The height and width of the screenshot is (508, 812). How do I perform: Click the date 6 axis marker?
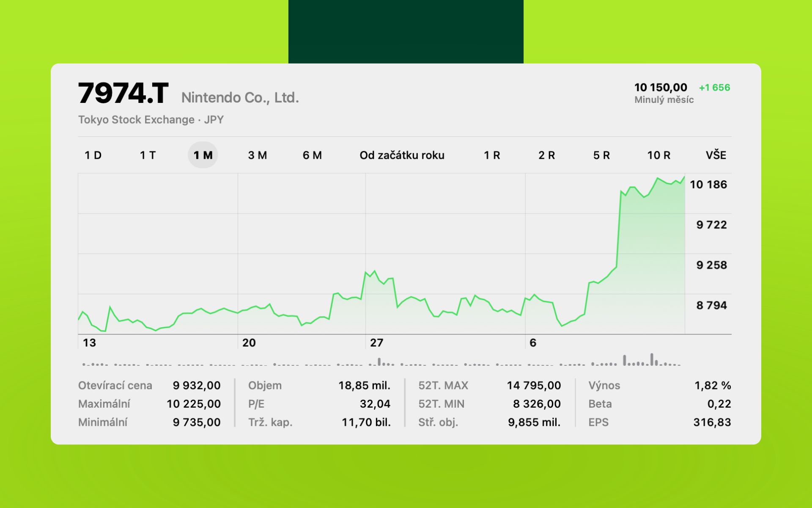533,343
